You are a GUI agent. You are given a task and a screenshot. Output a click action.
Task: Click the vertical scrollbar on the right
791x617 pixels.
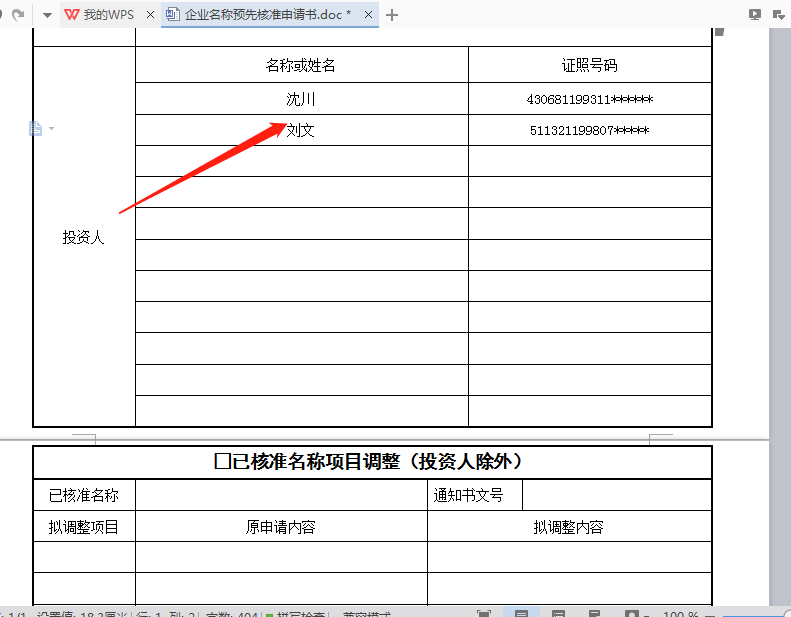click(780, 300)
